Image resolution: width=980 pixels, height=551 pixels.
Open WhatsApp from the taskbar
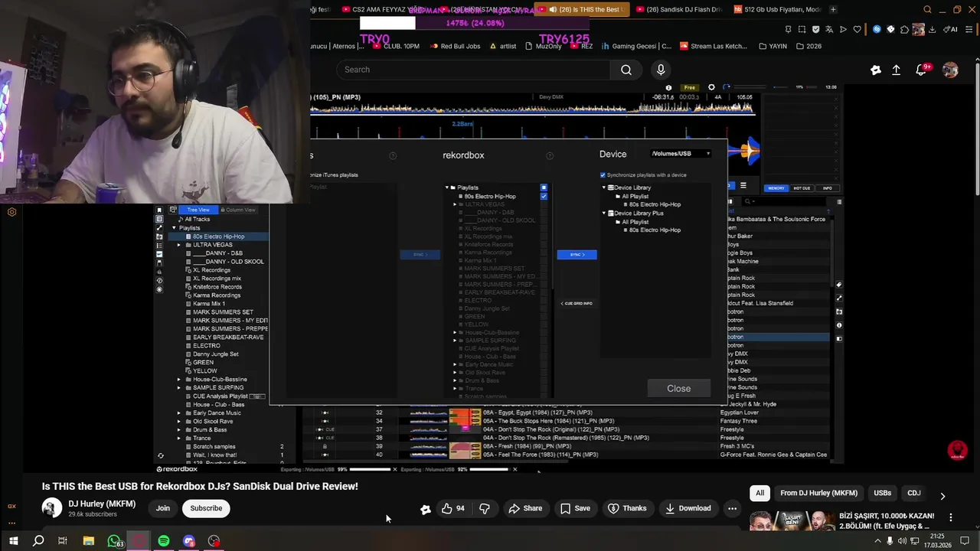point(114,541)
